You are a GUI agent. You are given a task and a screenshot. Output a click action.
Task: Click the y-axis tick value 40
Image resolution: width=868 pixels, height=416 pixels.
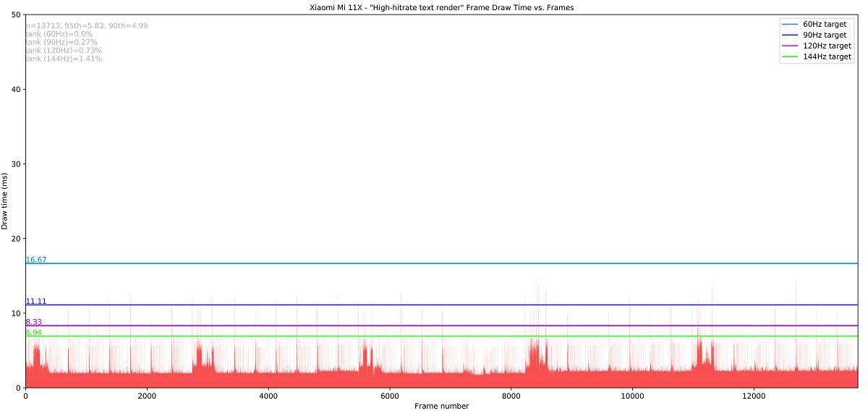pos(17,89)
